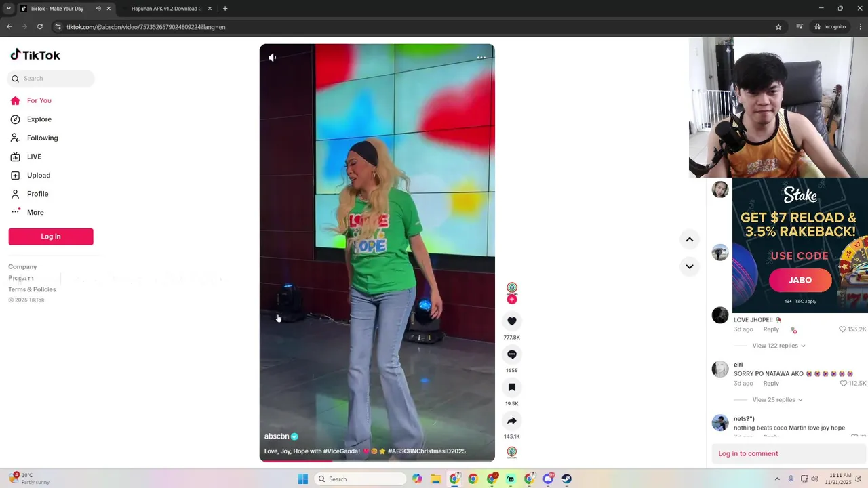Viewport: 868px width, 488px height.
Task: Reply to eiri's comment
Action: [771, 384]
